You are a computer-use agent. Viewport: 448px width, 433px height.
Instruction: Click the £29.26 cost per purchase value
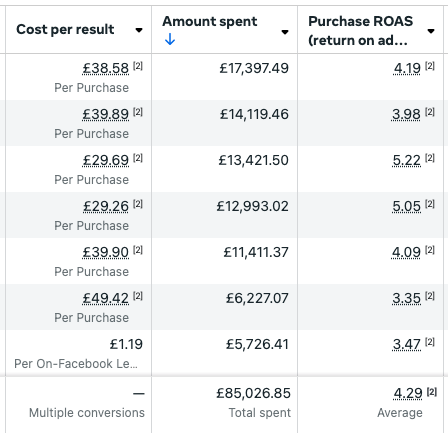(105, 206)
